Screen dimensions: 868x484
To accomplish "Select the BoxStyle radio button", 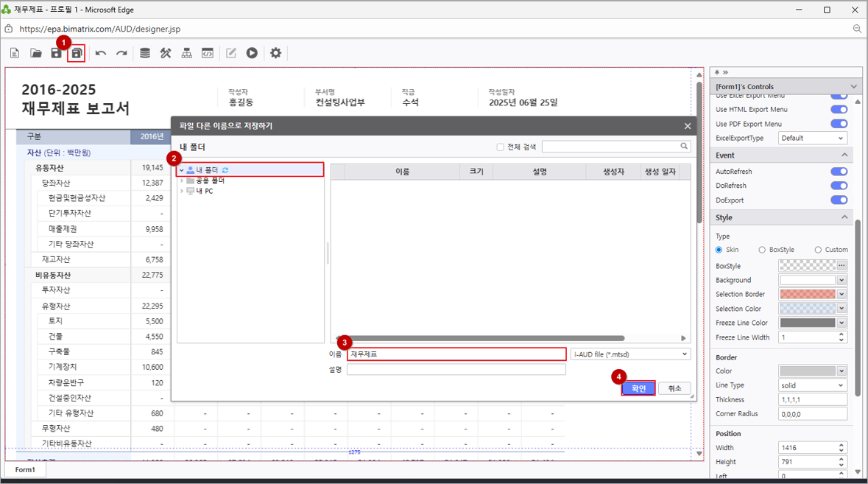I will pos(762,250).
